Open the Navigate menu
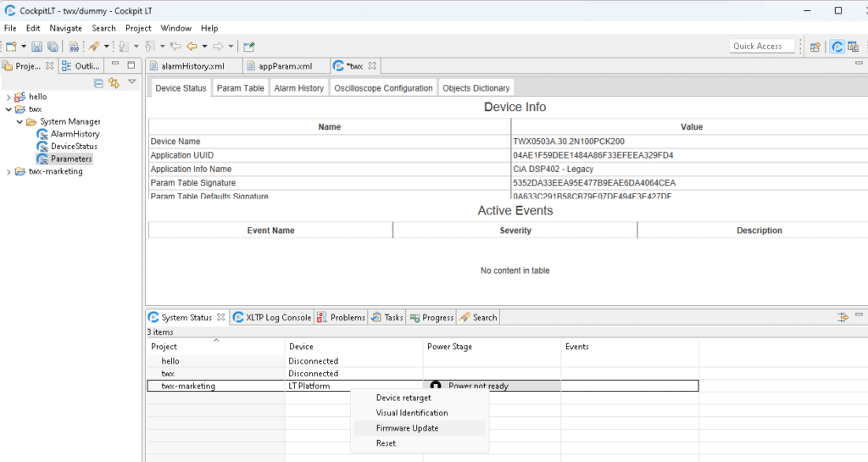The height and width of the screenshot is (462, 868). pyautogui.click(x=66, y=28)
